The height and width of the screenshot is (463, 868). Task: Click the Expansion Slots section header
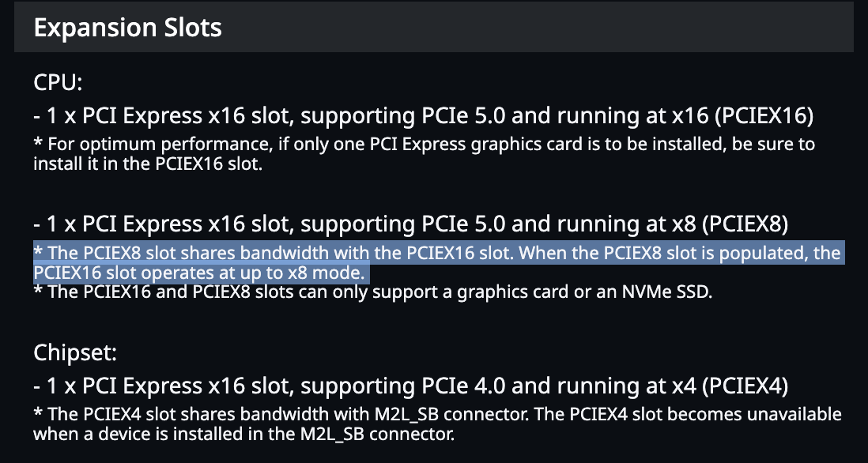[128, 28]
